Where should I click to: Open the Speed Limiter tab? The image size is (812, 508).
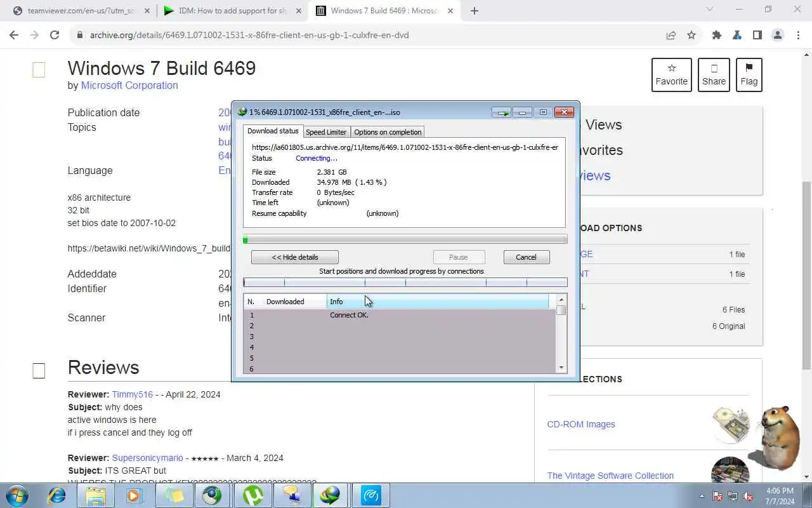point(326,132)
